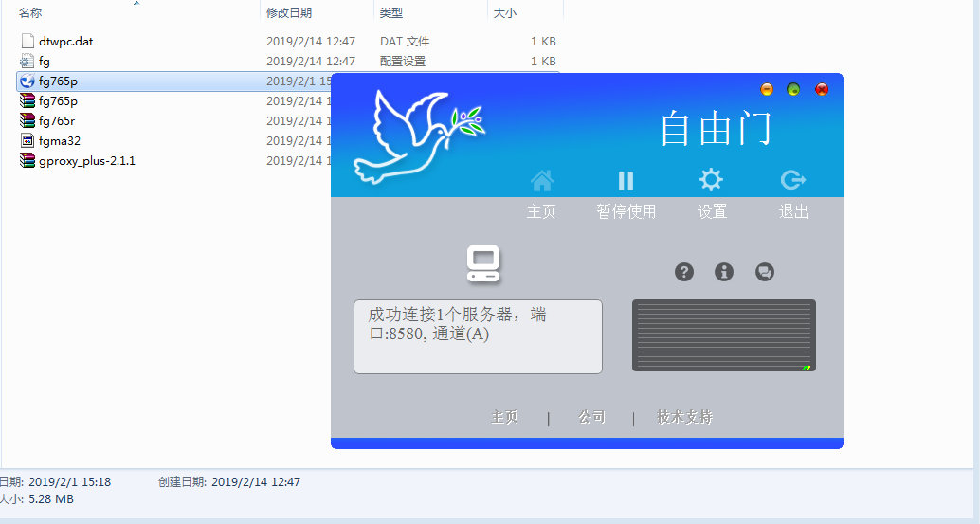The height and width of the screenshot is (524, 980).
Task: Open the 技术支持 link
Action: click(x=684, y=417)
